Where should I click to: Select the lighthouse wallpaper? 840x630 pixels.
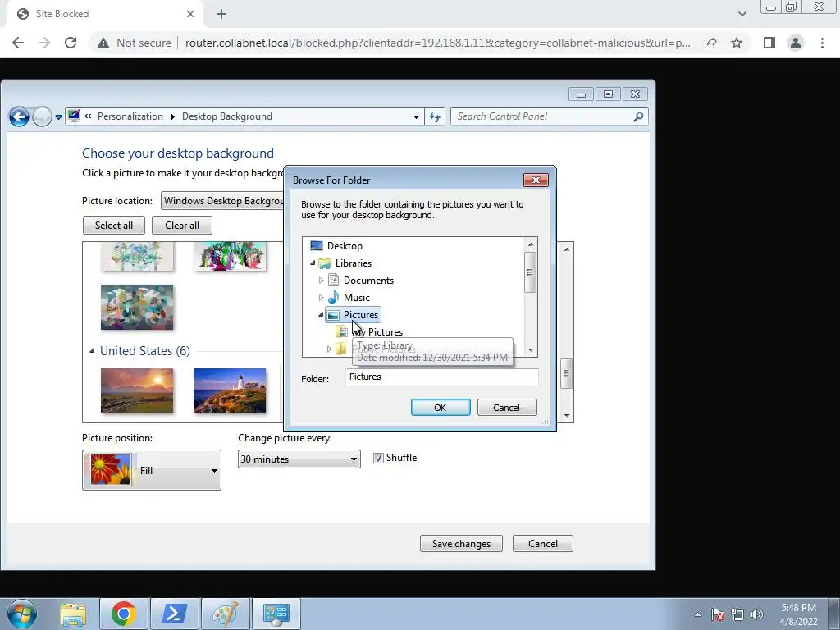click(x=230, y=390)
